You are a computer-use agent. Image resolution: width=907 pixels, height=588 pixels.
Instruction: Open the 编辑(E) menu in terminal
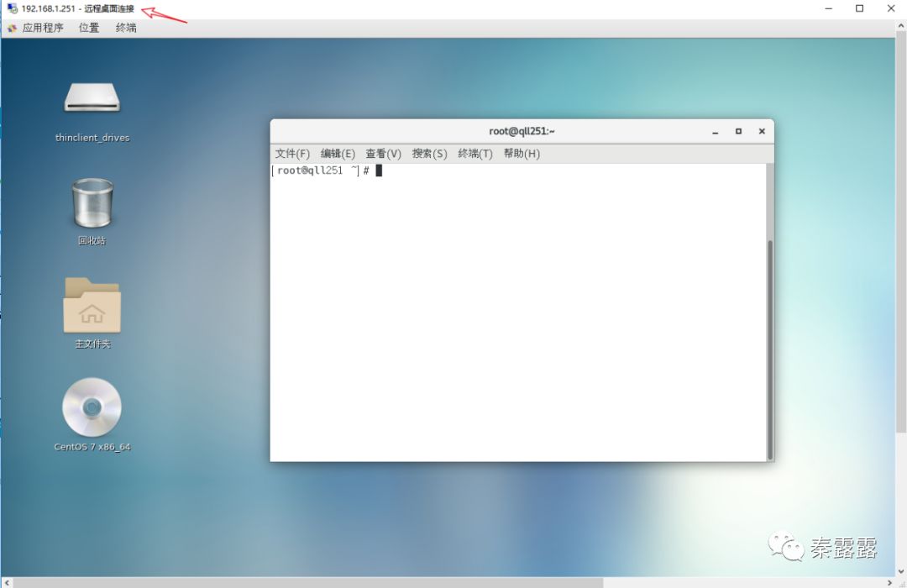tap(336, 154)
